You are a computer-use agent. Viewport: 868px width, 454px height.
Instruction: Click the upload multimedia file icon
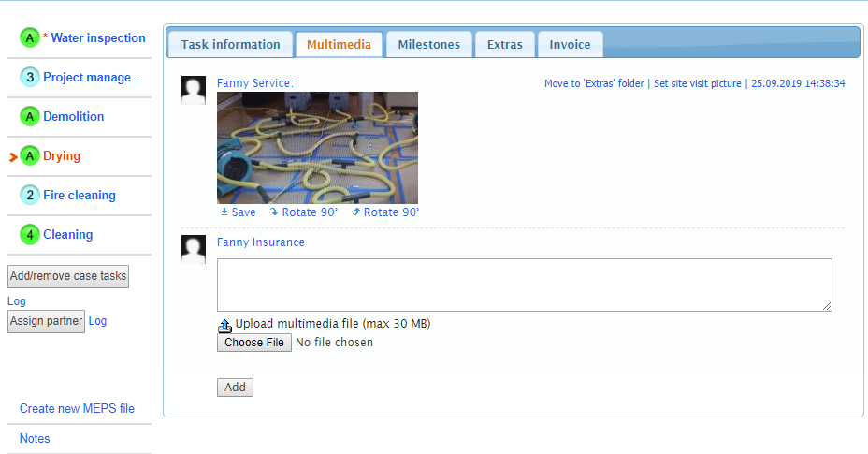coord(224,326)
